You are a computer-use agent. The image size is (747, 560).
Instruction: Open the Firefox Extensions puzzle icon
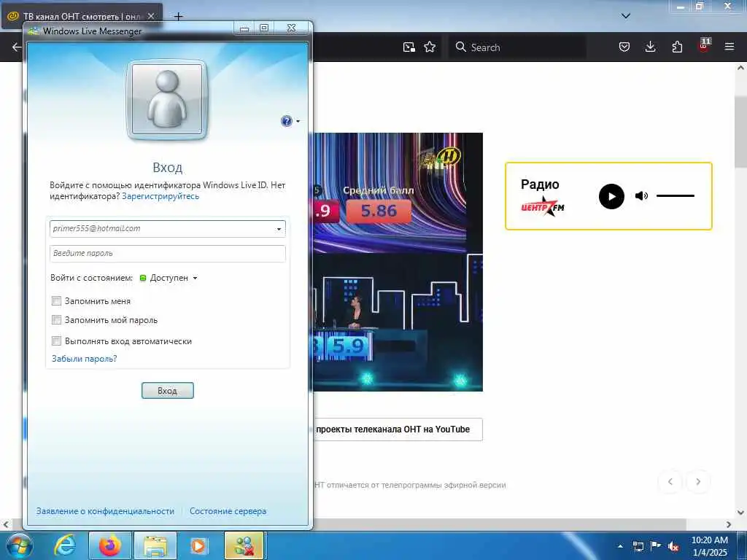pos(677,47)
